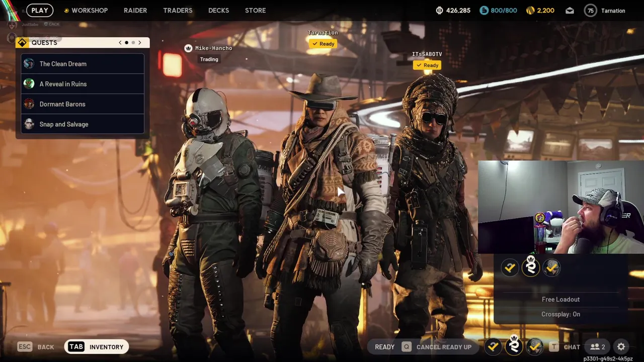
Task: Open the mail inbox icon
Action: [x=570, y=10]
